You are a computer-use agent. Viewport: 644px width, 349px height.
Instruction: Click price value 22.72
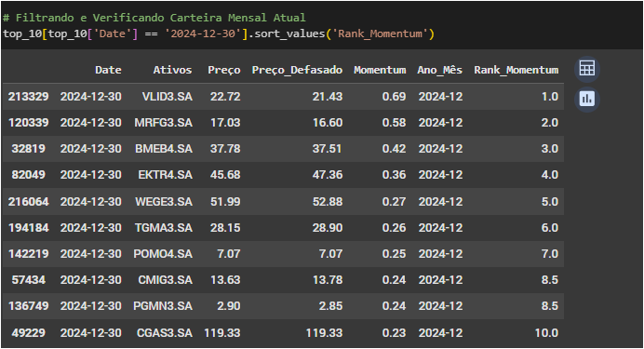225,97
